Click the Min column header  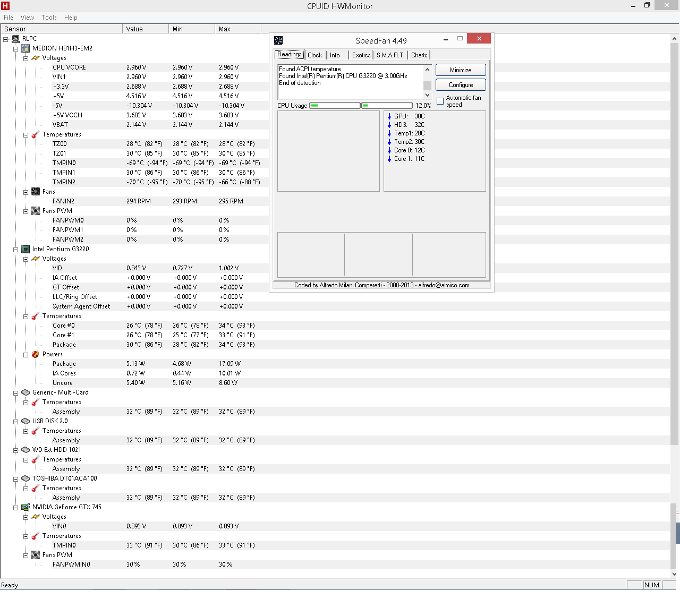[x=192, y=29]
